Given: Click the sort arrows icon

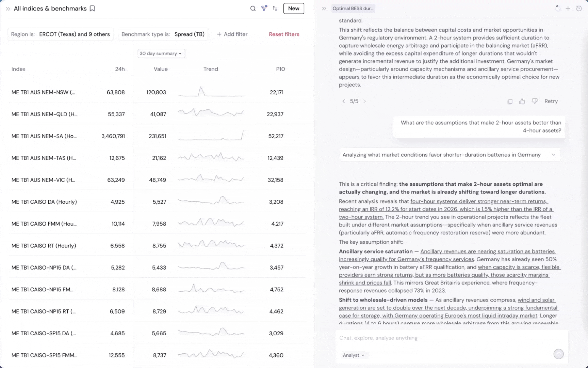Looking at the screenshot, I should pyautogui.click(x=275, y=9).
